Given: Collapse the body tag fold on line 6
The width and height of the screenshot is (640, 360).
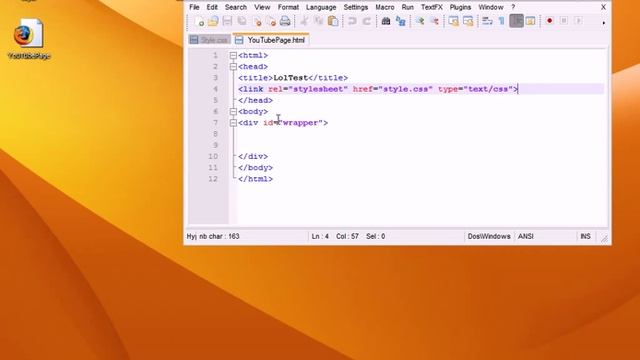Looking at the screenshot, I should point(233,111).
